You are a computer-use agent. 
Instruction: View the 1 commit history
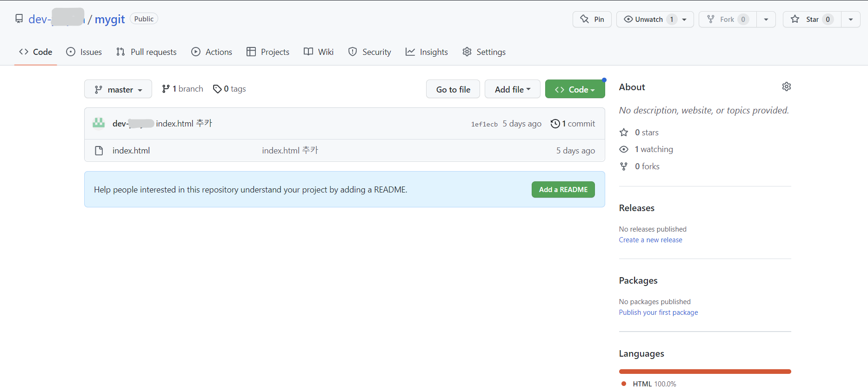tap(573, 124)
